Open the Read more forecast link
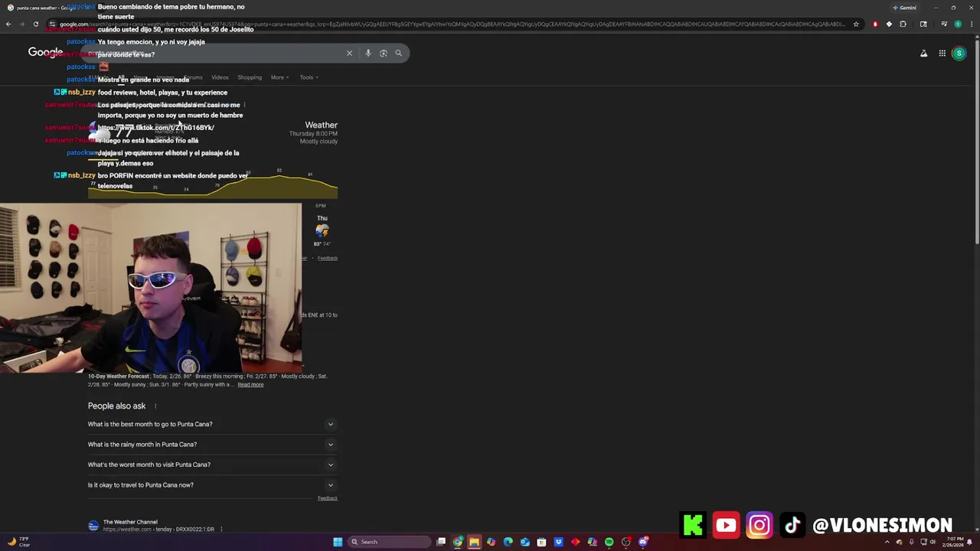This screenshot has height=551, width=980. (250, 384)
